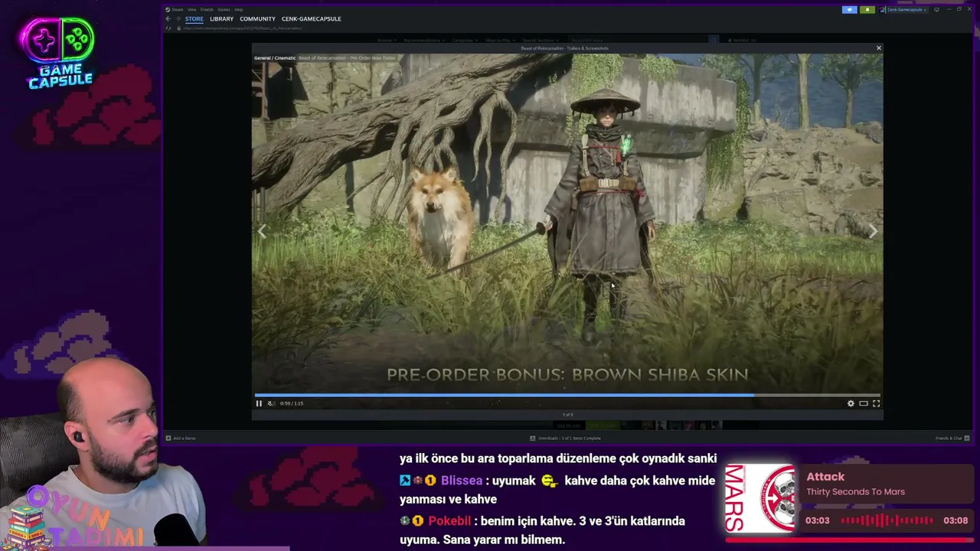
Task: Seek within the trailer progress bar
Action: 567,395
